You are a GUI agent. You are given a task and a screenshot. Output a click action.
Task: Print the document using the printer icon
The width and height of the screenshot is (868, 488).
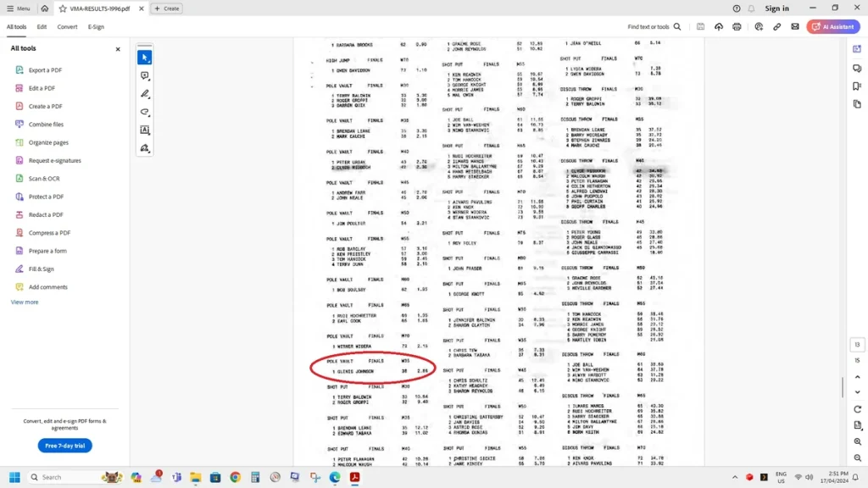(737, 26)
